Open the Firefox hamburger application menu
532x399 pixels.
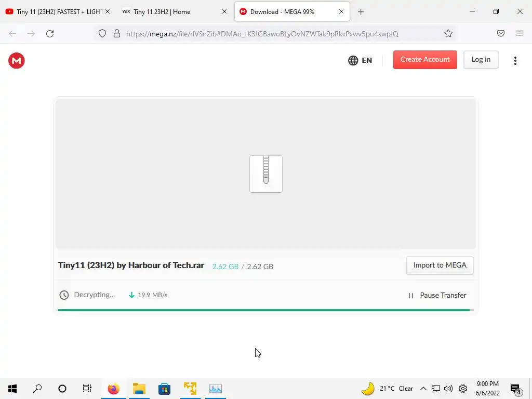click(519, 33)
